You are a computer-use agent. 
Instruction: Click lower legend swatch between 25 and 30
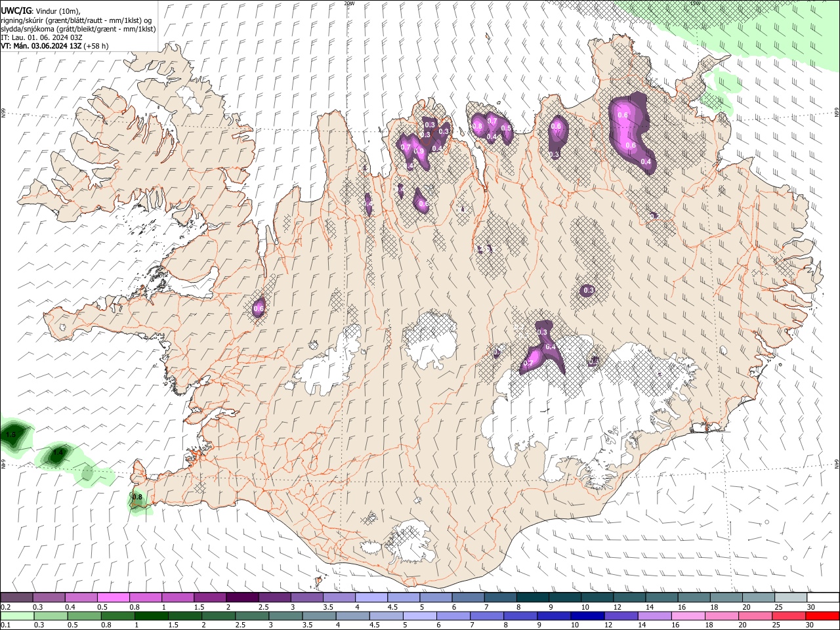[789, 616]
